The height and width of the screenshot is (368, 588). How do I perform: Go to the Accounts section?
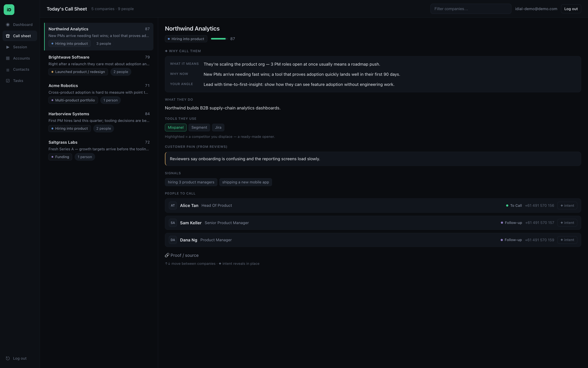20,58
